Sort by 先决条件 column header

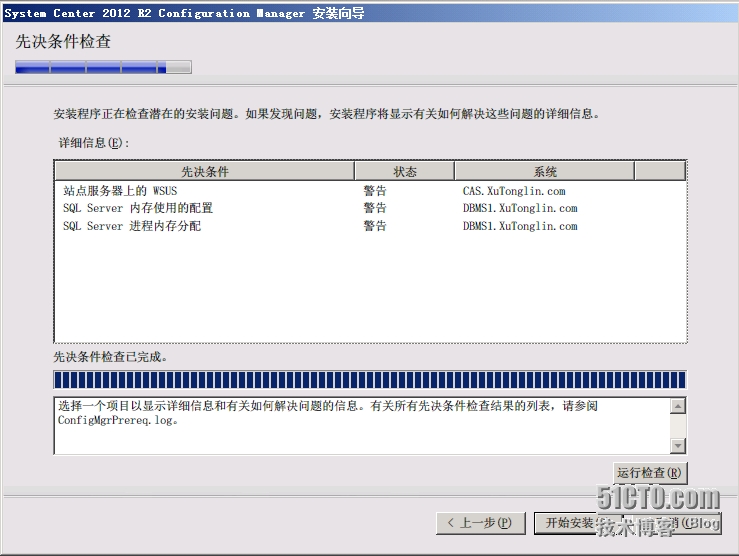[x=205, y=171]
